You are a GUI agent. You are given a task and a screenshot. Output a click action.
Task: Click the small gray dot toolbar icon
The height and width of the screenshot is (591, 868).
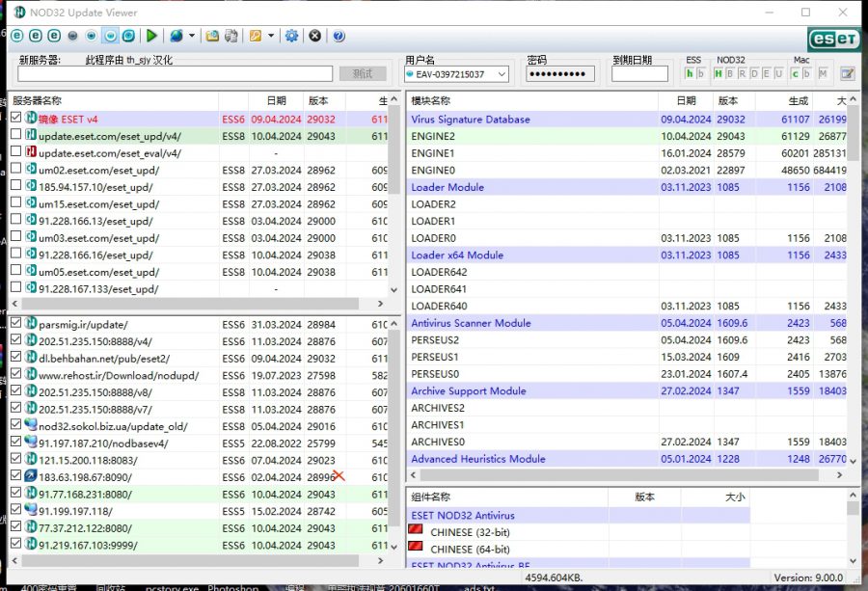point(72,36)
